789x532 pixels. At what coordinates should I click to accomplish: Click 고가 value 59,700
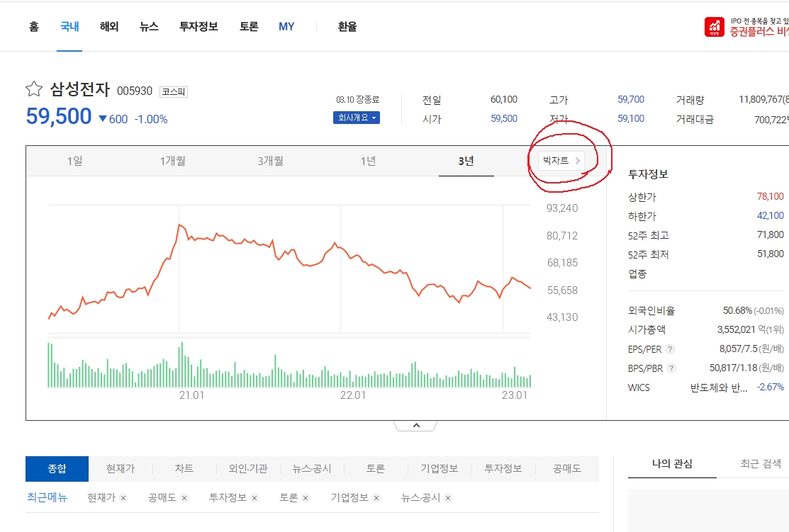[x=631, y=100]
